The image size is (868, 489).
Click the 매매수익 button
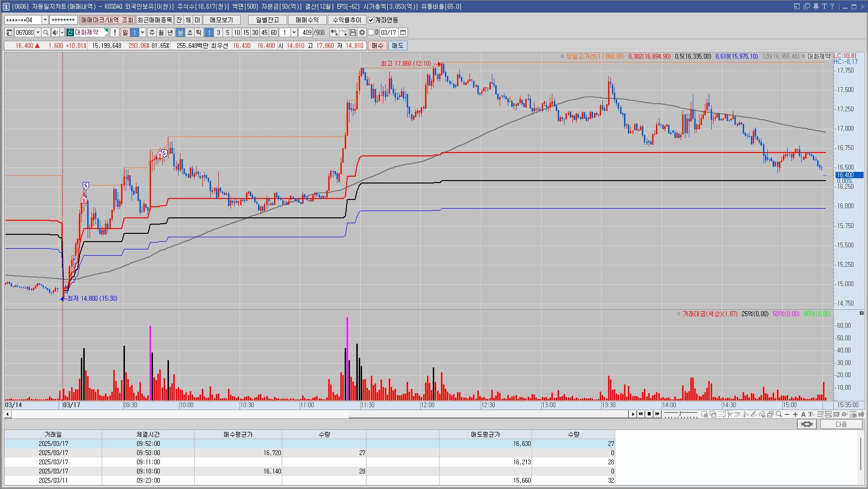click(x=307, y=20)
